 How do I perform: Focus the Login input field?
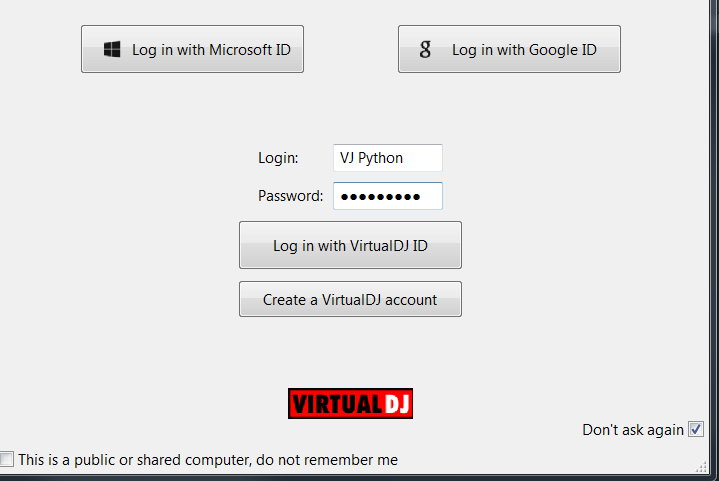tap(387, 158)
